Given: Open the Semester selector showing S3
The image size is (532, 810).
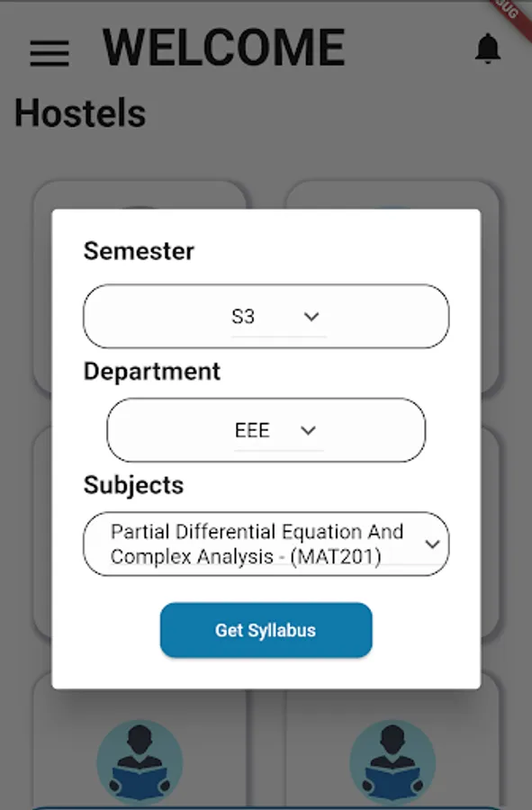Looking at the screenshot, I should click(x=266, y=316).
